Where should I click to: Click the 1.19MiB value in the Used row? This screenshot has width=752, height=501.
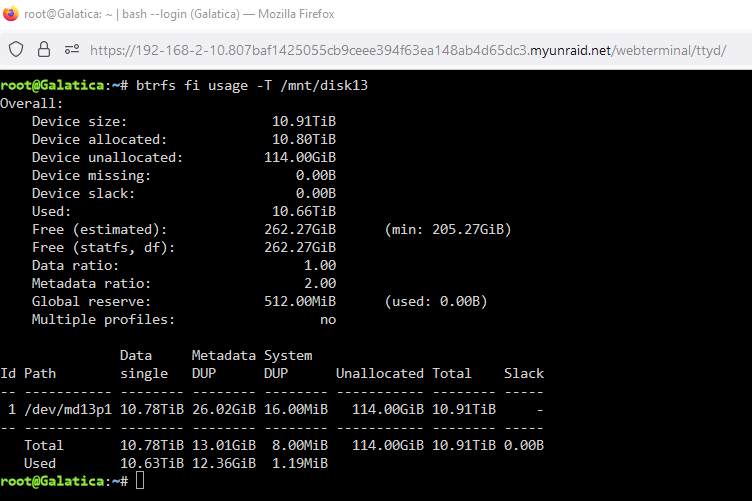(300, 464)
